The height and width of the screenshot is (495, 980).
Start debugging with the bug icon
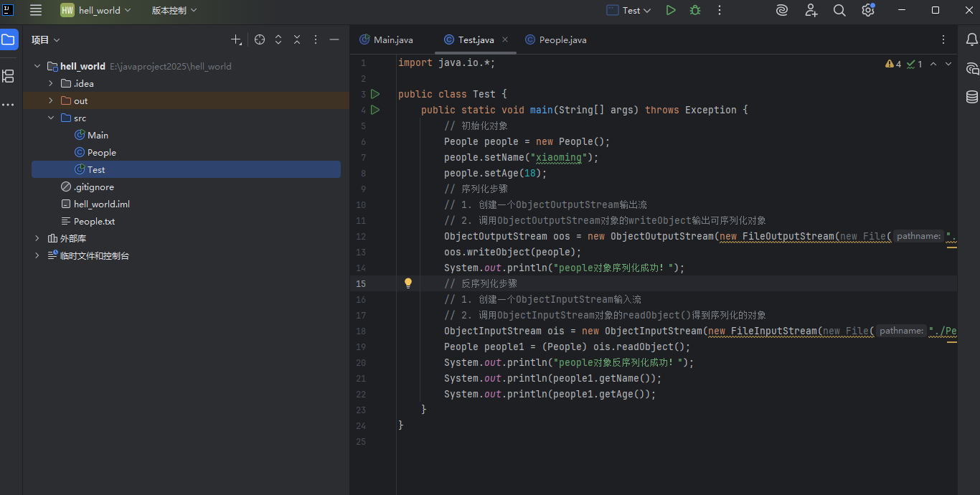(694, 10)
